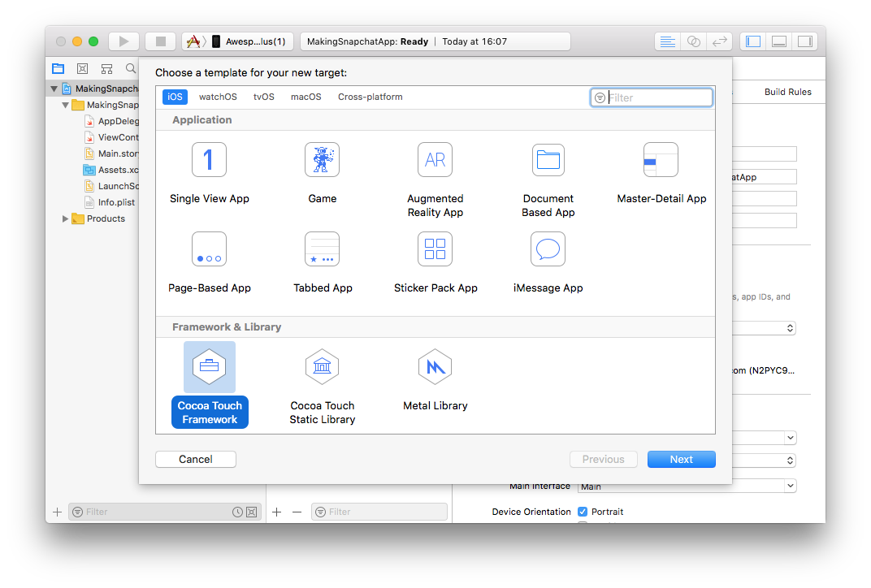Switch to the macOS tab

point(306,97)
